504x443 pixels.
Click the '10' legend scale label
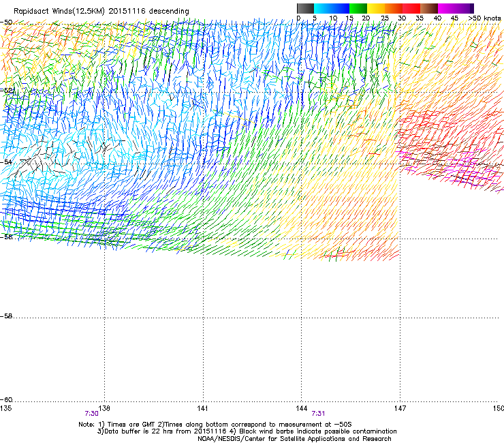tap(333, 18)
